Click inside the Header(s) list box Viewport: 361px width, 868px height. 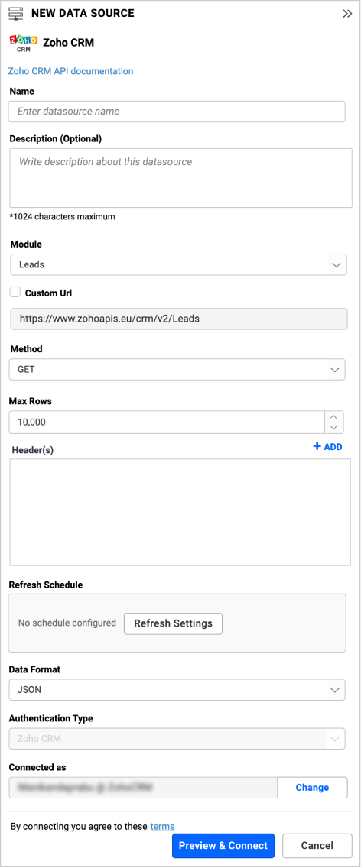[x=180, y=512]
